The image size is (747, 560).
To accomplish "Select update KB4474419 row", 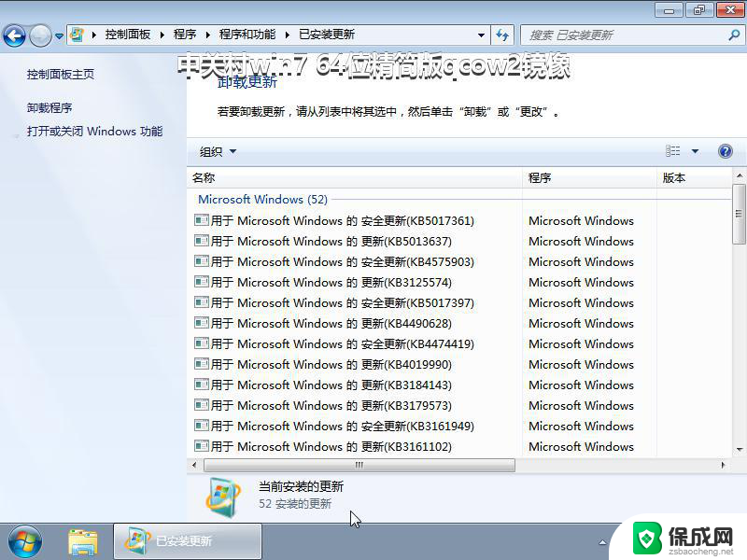I will [x=459, y=343].
